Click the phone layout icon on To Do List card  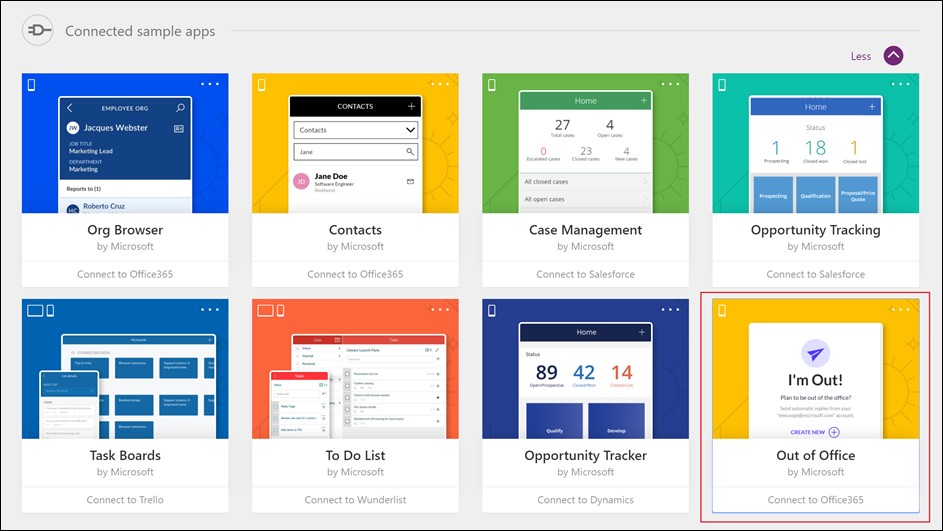[281, 311]
